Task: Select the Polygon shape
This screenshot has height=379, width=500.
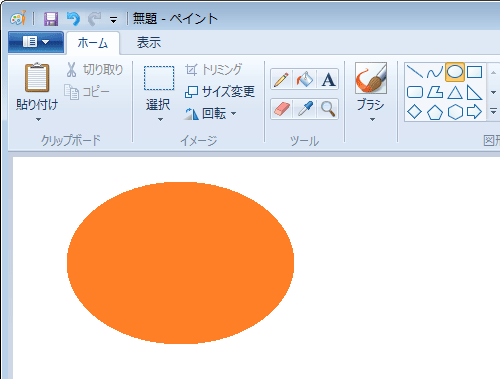Action: (435, 92)
